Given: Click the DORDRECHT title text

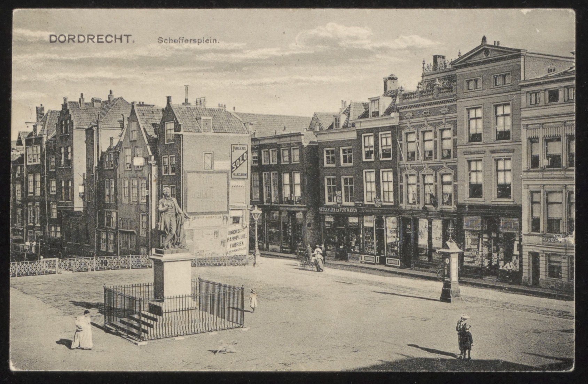Looking at the screenshot, I should pyautogui.click(x=92, y=39).
